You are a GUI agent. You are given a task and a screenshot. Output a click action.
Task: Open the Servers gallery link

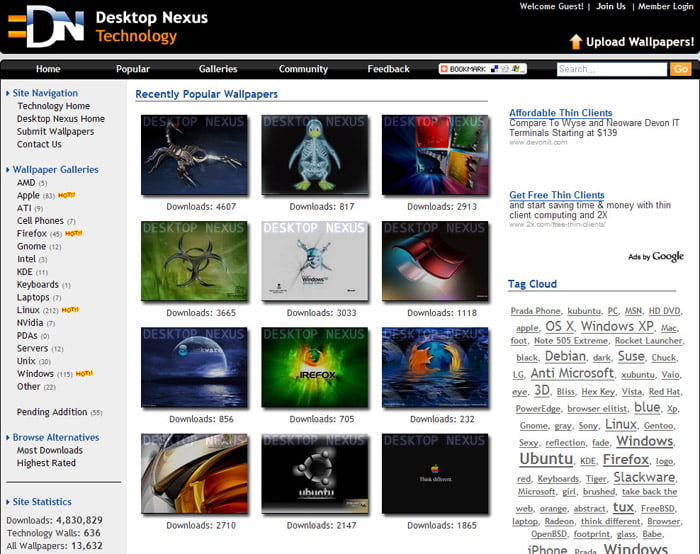(32, 348)
